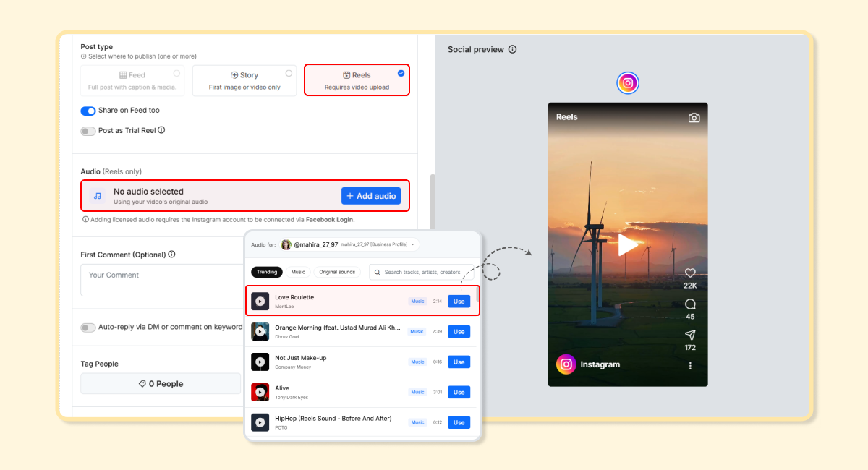
Task: Click the No audio selected text
Action: tap(148, 192)
